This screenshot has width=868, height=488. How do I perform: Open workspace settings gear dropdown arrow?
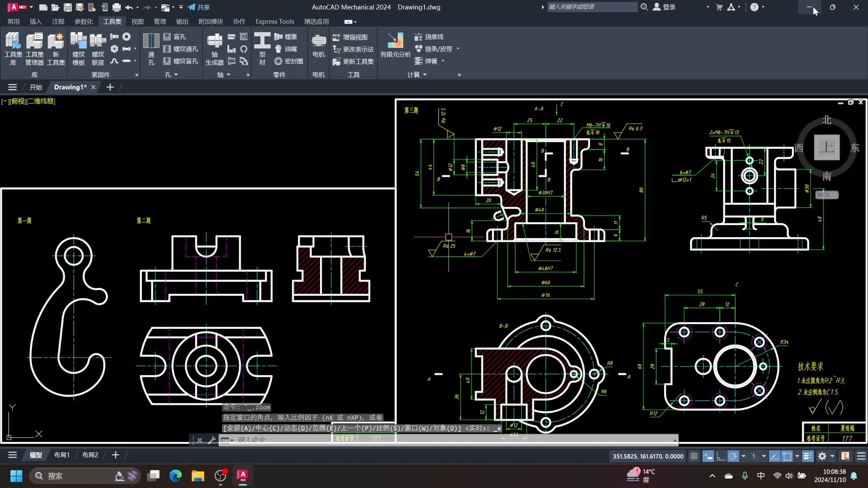coord(832,456)
